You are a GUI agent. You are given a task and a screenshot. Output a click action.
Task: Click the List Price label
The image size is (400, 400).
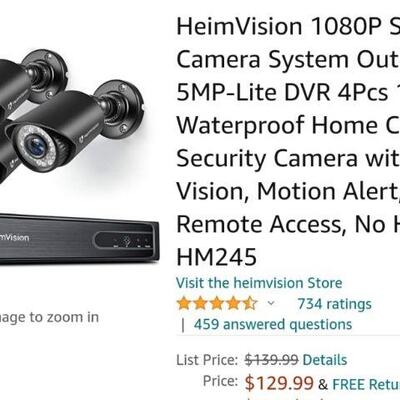(x=207, y=360)
